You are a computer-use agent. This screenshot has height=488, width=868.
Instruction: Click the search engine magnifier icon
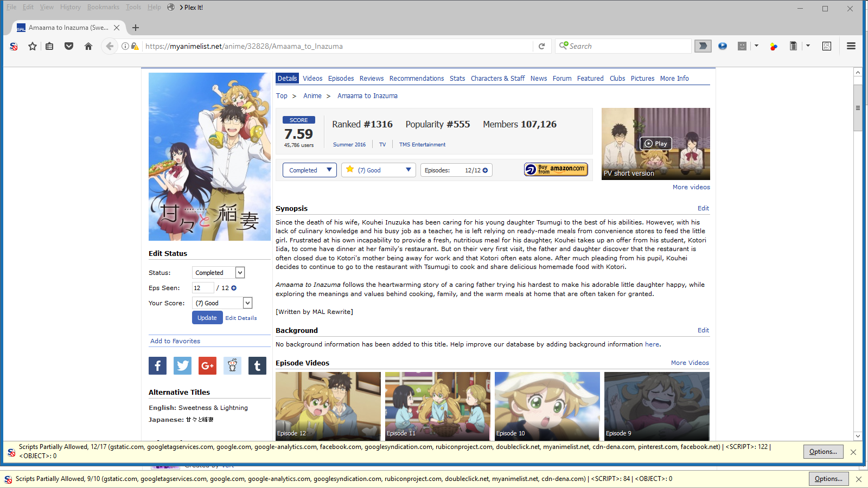[x=564, y=46]
